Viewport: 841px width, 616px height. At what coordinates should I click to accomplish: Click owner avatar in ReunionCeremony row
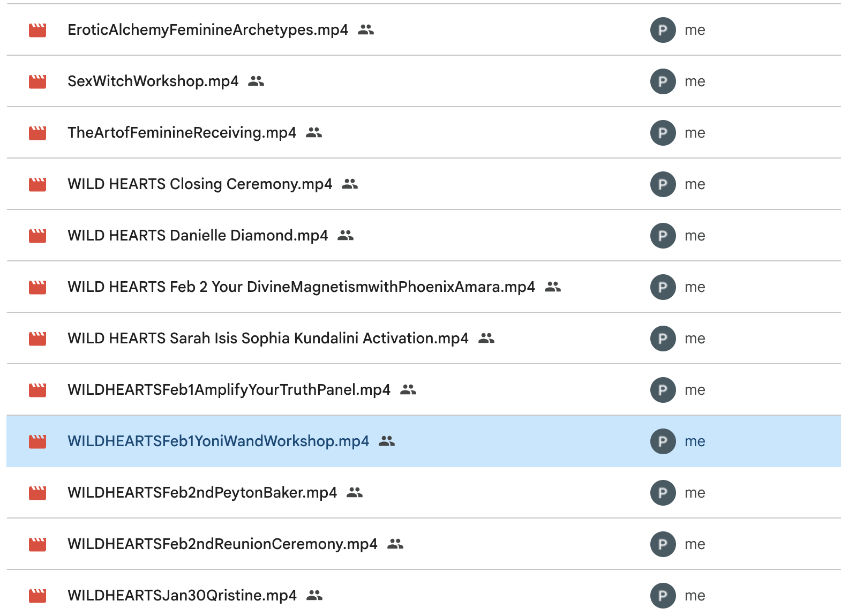[x=663, y=544]
